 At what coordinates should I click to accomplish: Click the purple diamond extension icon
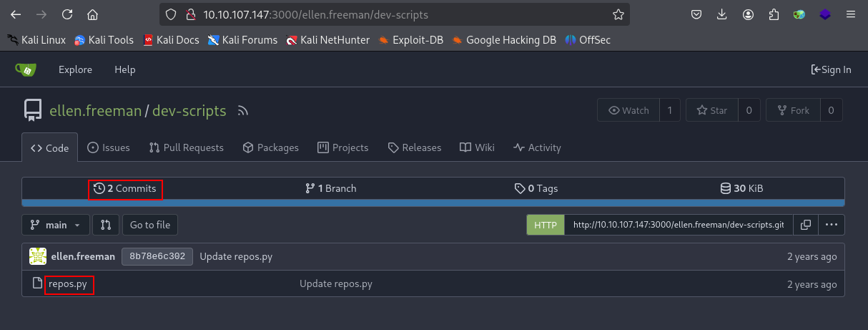coord(824,14)
